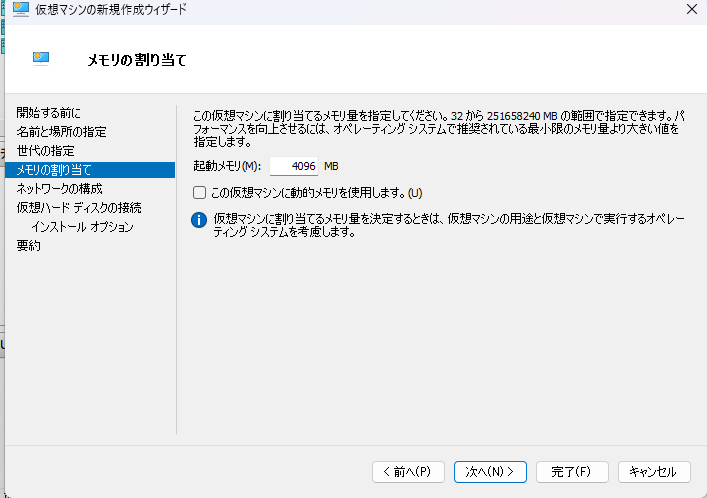Viewport: 707px width, 498px height.
Task: Cancel the wizard with キャンセル button
Action: click(x=654, y=471)
